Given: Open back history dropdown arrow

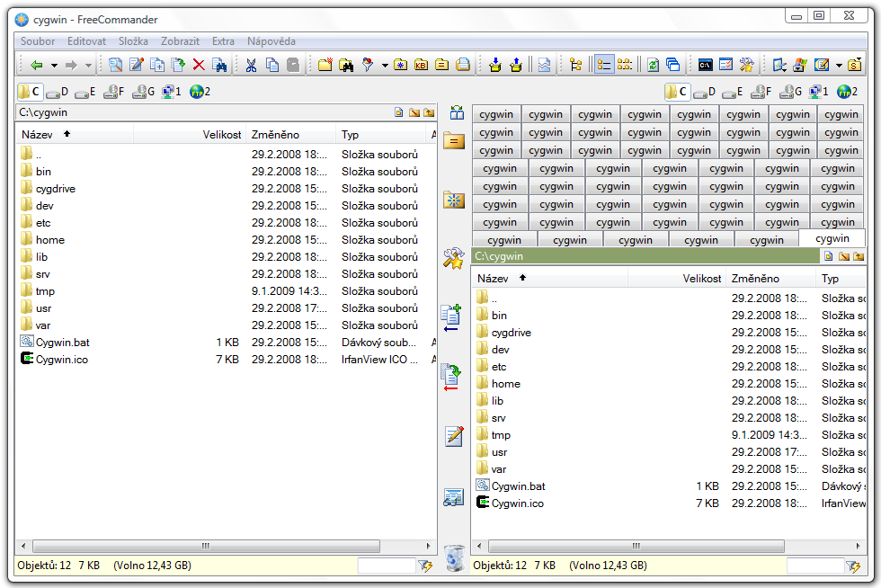Looking at the screenshot, I should (54, 66).
